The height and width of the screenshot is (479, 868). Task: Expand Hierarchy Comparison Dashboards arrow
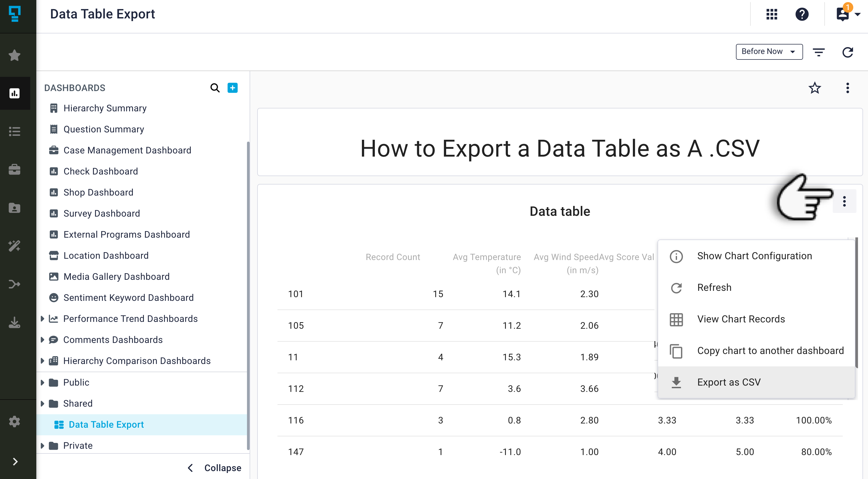42,361
